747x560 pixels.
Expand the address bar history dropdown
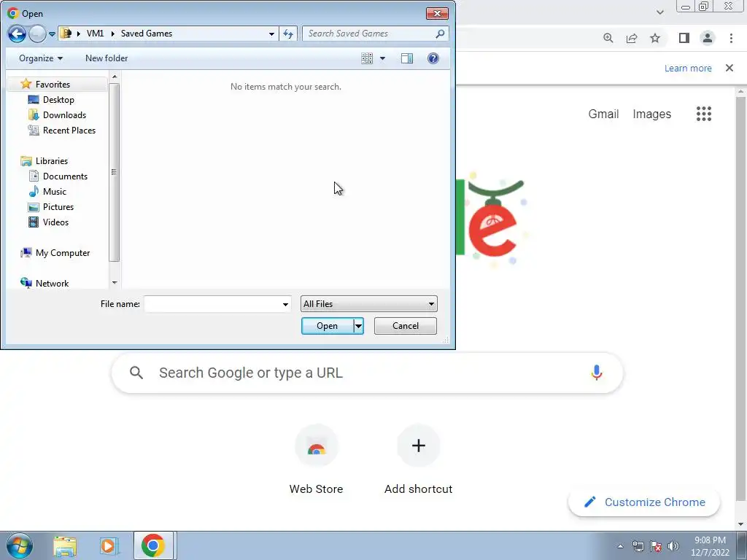click(x=271, y=34)
